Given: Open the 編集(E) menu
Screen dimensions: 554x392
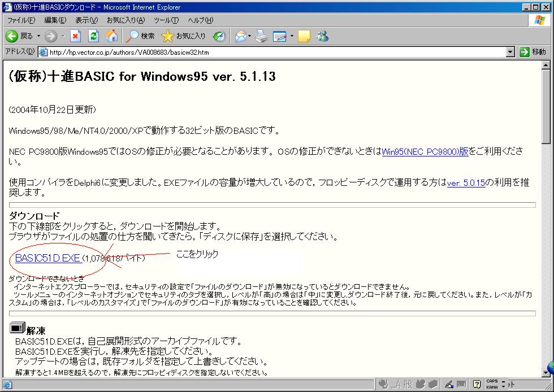Looking at the screenshot, I should [x=55, y=20].
